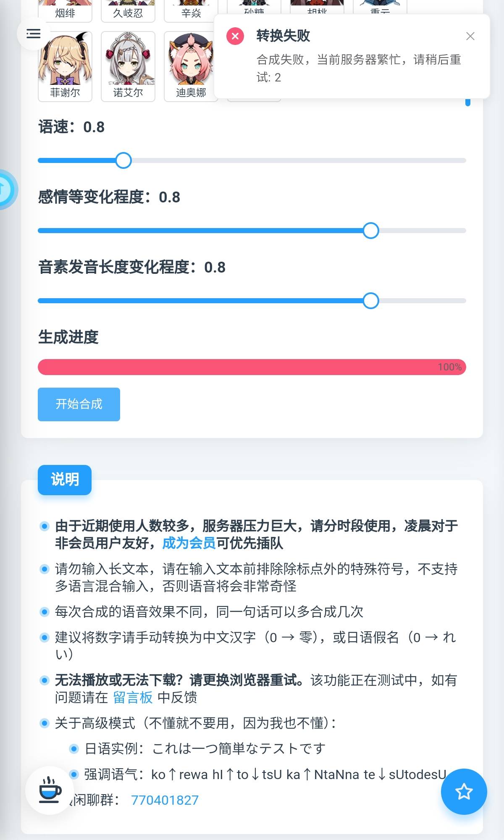Choose the 久岐忍 character card

(128, 11)
